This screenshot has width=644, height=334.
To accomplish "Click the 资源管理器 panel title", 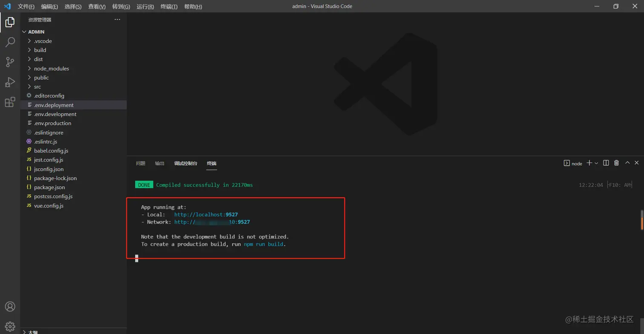I will click(40, 20).
